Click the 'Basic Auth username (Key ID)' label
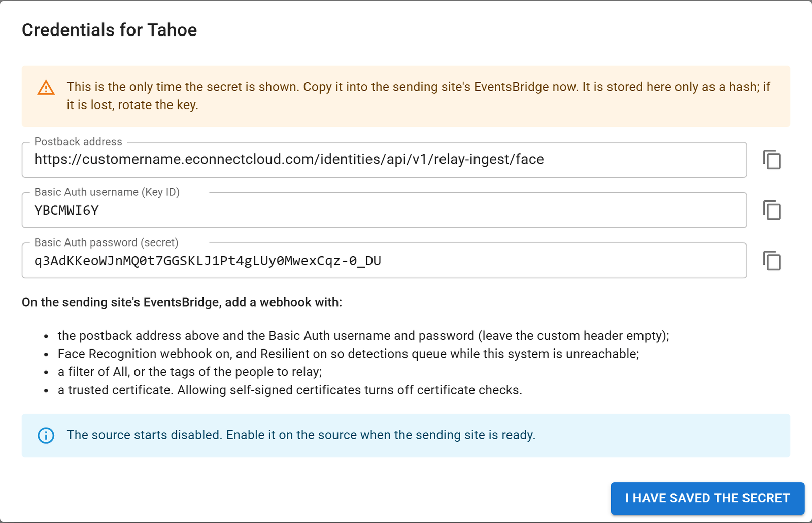Viewport: 812px width, 523px height. click(x=107, y=192)
